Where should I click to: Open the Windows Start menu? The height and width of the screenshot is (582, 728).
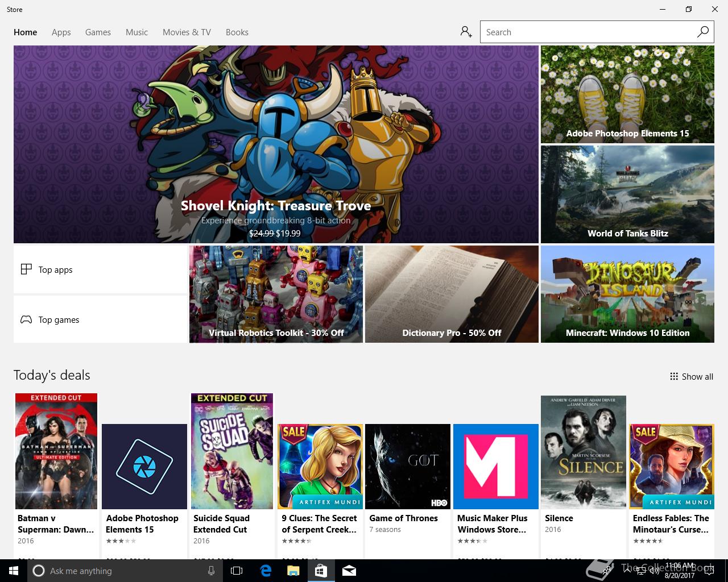point(13,571)
